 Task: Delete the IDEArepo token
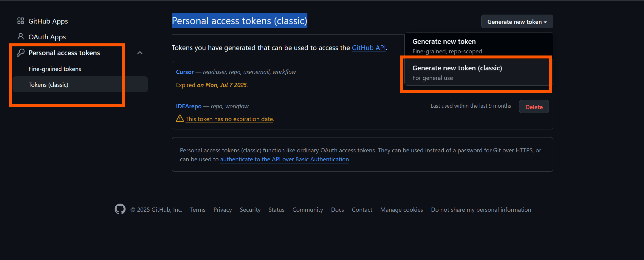534,107
